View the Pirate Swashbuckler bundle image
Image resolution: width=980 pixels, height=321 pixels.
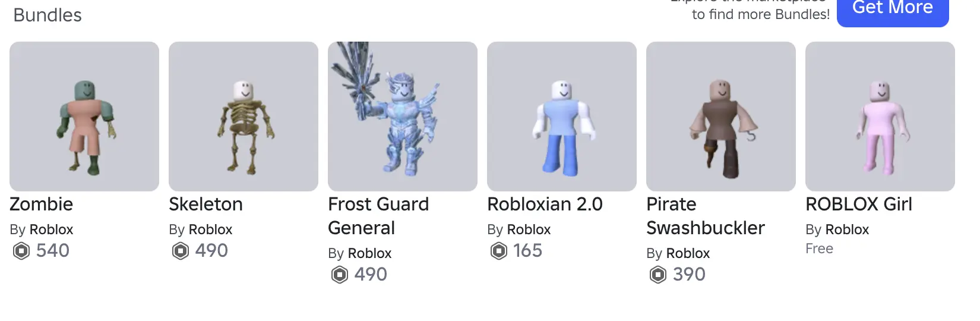coord(721,117)
